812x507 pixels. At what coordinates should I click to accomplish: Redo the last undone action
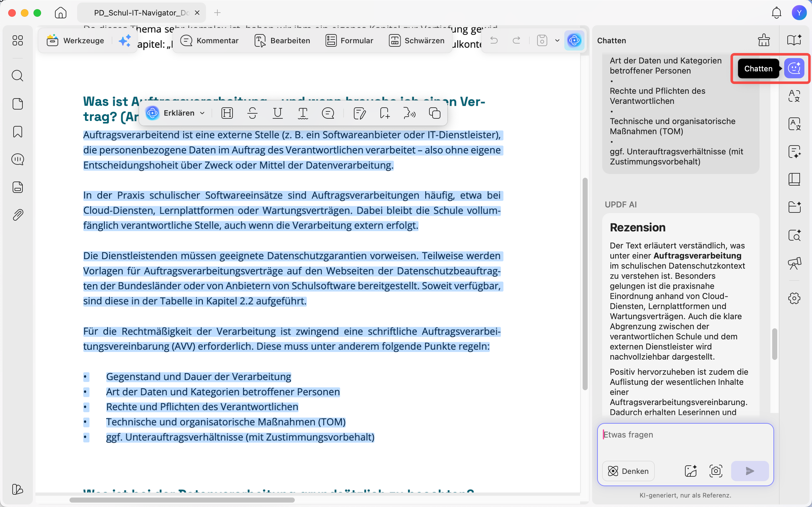pyautogui.click(x=517, y=41)
